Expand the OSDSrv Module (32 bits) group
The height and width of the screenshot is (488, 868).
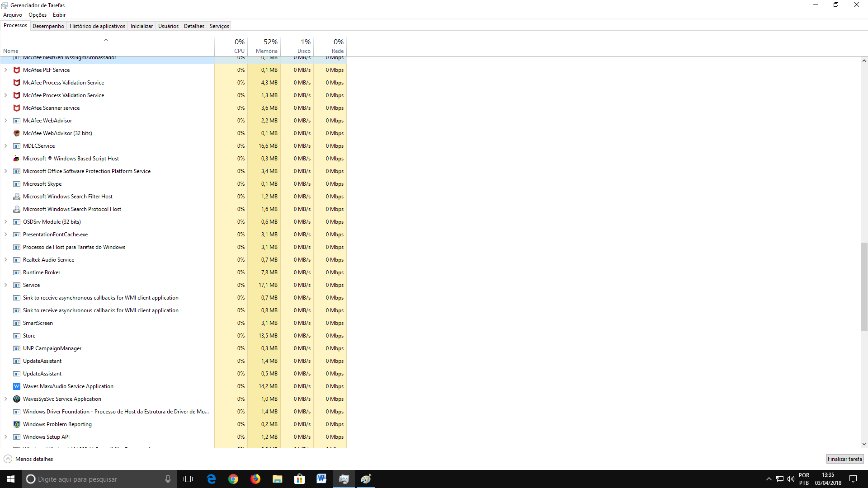coord(5,222)
